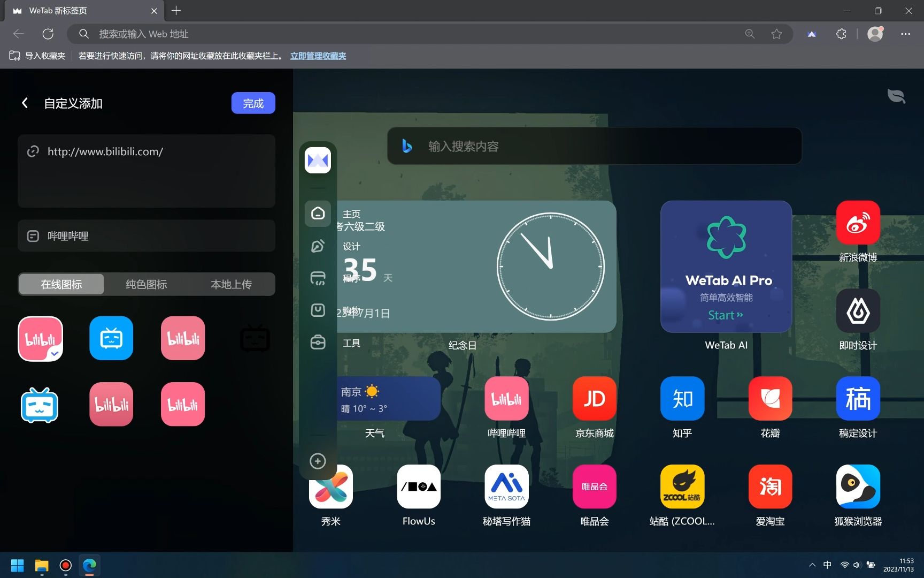
Task: Click 导入收藏夹 in the bookmarks bar
Action: click(x=37, y=56)
